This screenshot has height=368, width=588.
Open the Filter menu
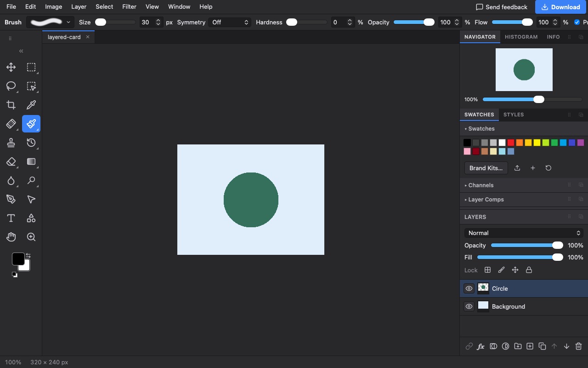tap(129, 6)
